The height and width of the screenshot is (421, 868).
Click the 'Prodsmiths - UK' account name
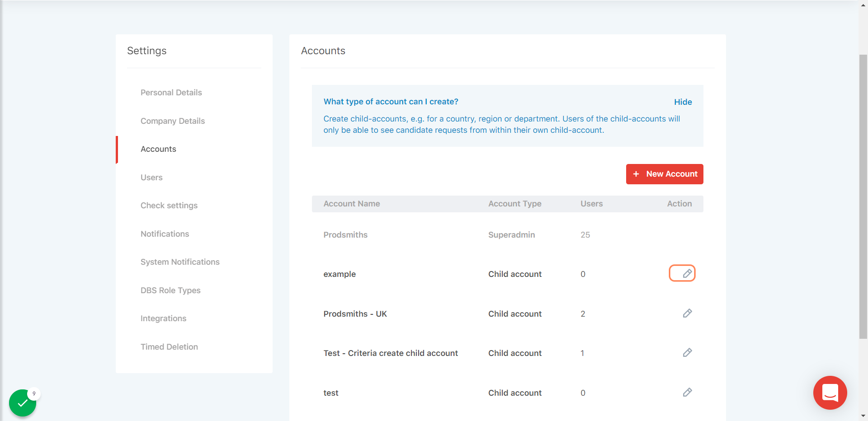[x=355, y=314]
